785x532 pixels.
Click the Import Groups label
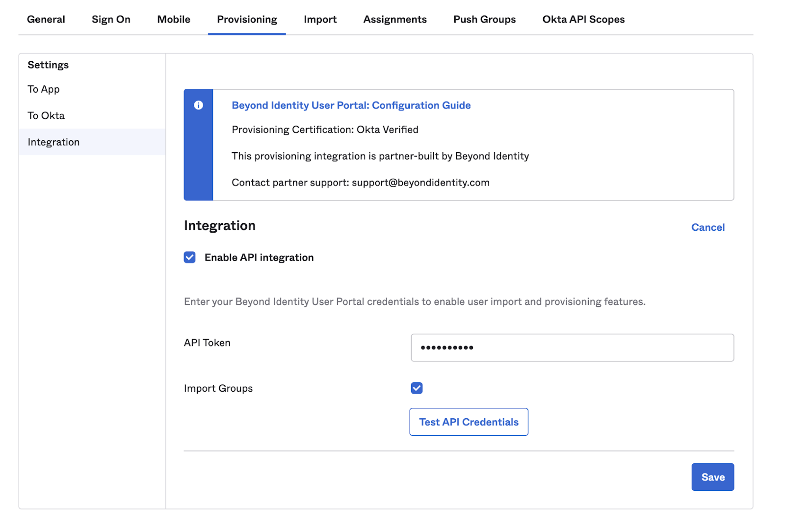point(218,389)
